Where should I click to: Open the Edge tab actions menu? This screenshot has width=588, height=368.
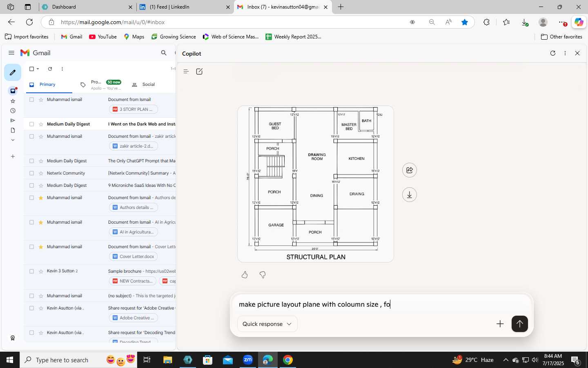[28, 7]
